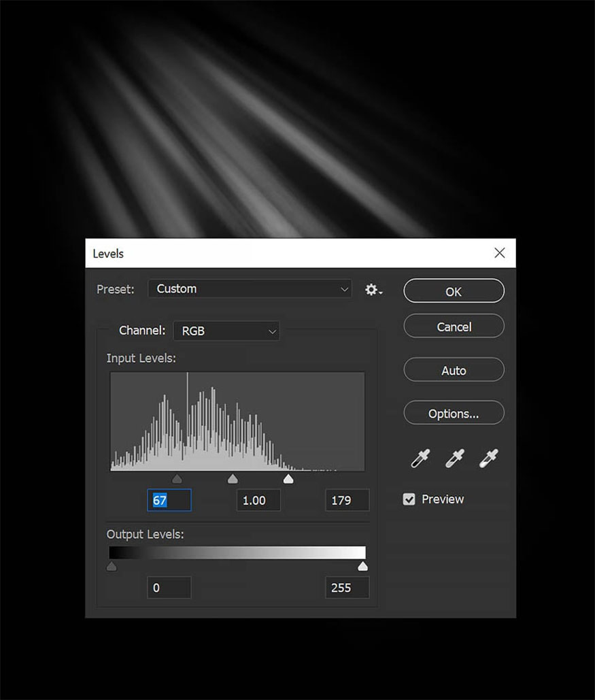
Task: Cancel the Levels adjustment
Action: pyautogui.click(x=454, y=327)
